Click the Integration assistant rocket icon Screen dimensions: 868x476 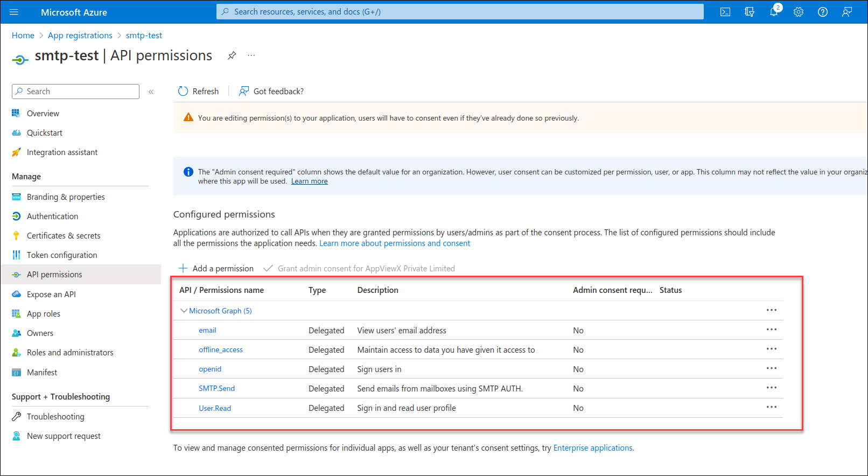click(16, 152)
